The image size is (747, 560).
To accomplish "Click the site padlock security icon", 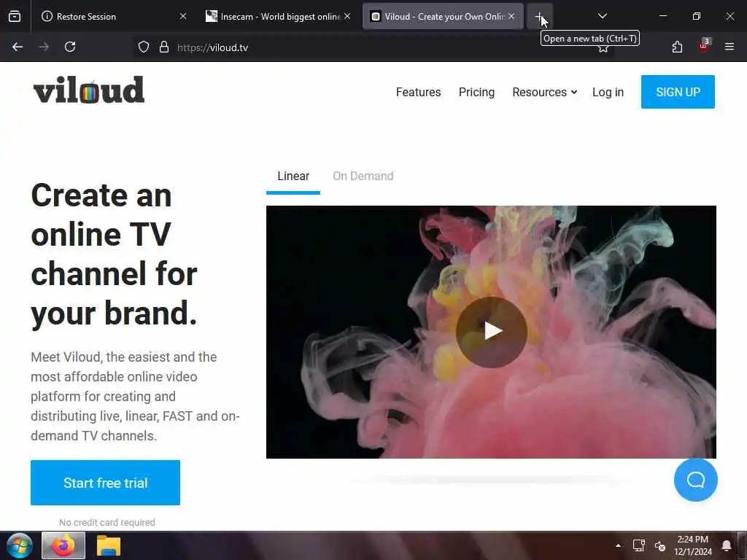I will tap(164, 47).
